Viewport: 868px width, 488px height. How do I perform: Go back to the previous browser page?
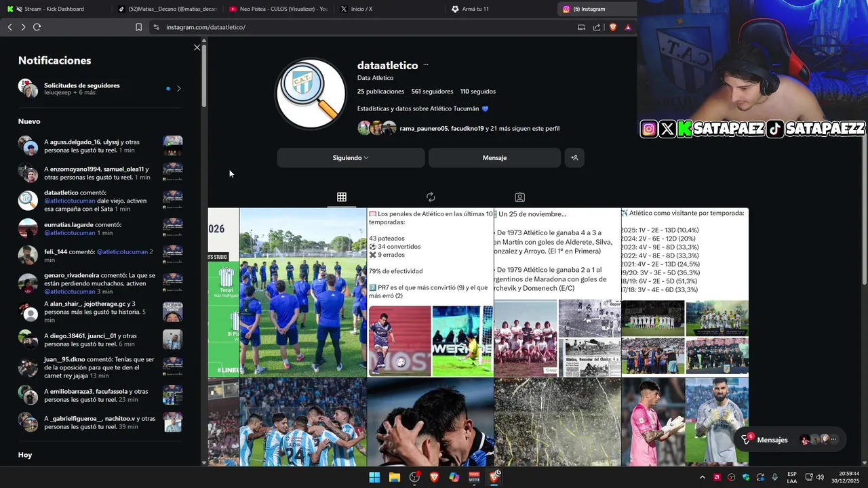(10, 27)
